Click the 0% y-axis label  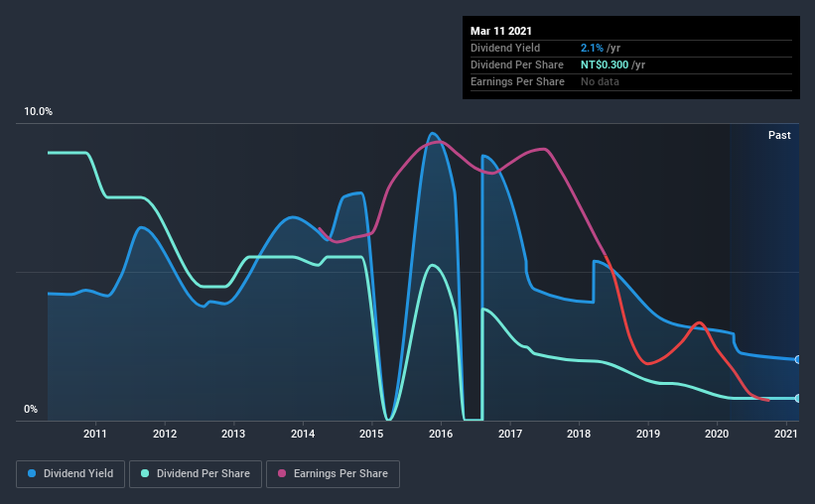(31, 410)
